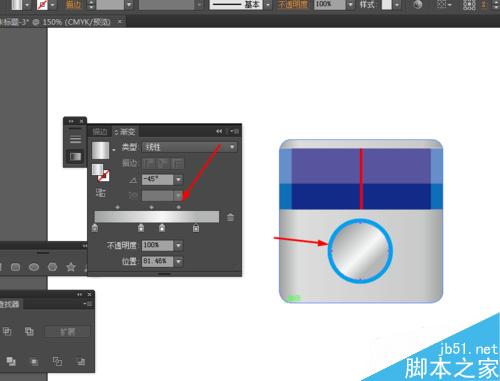Click the 扩展 expand button in pathfinder
This screenshot has width=500, height=381.
point(67,332)
